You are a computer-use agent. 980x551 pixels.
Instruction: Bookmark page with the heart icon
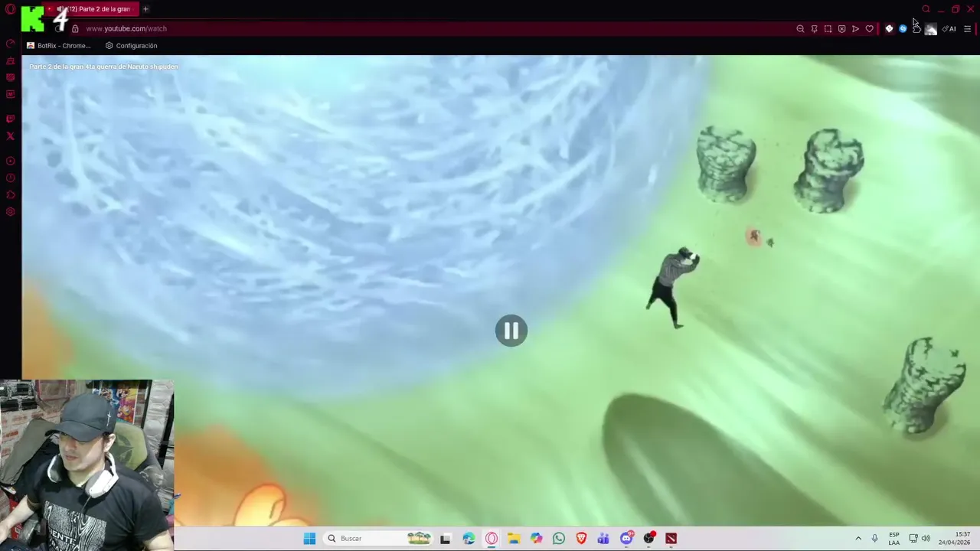tap(869, 29)
